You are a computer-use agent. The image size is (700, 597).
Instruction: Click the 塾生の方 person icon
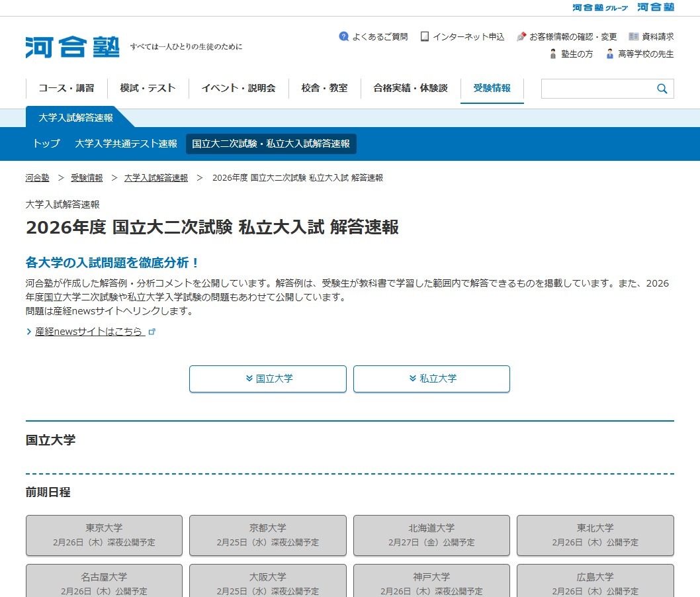552,54
